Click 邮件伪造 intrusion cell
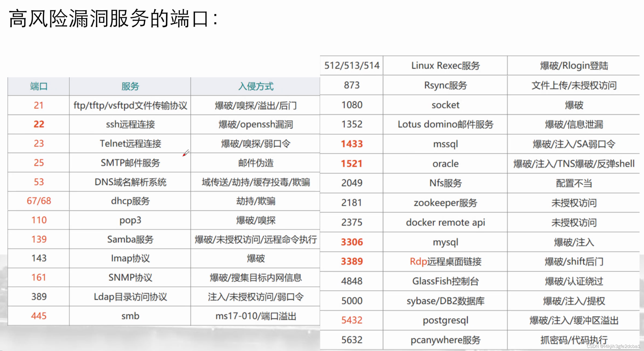Image resolution: width=644 pixels, height=351 pixels. coord(256,163)
